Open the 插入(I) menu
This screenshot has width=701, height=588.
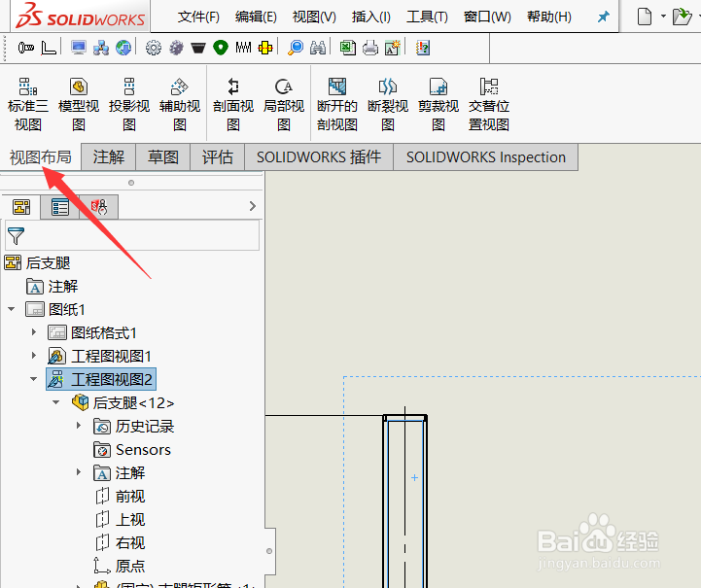(x=371, y=17)
